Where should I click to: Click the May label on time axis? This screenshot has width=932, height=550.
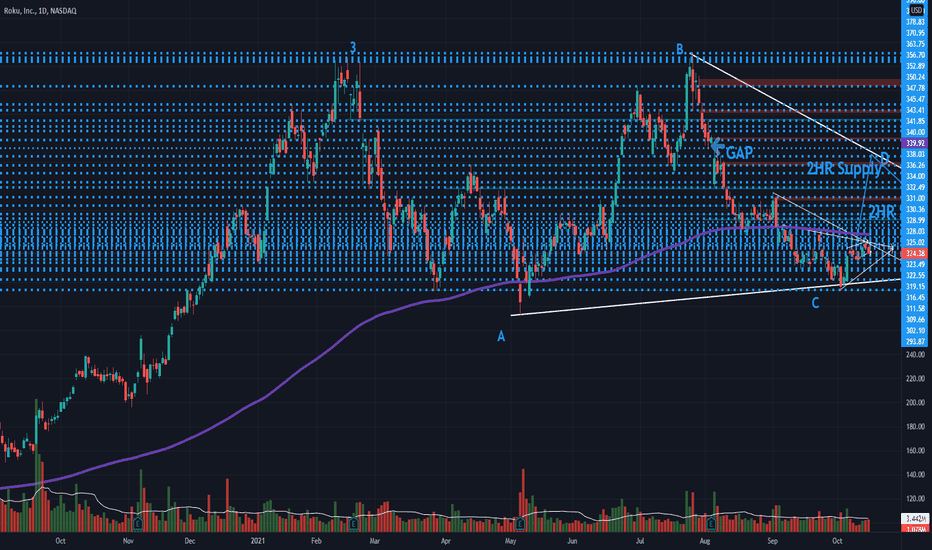(510, 541)
